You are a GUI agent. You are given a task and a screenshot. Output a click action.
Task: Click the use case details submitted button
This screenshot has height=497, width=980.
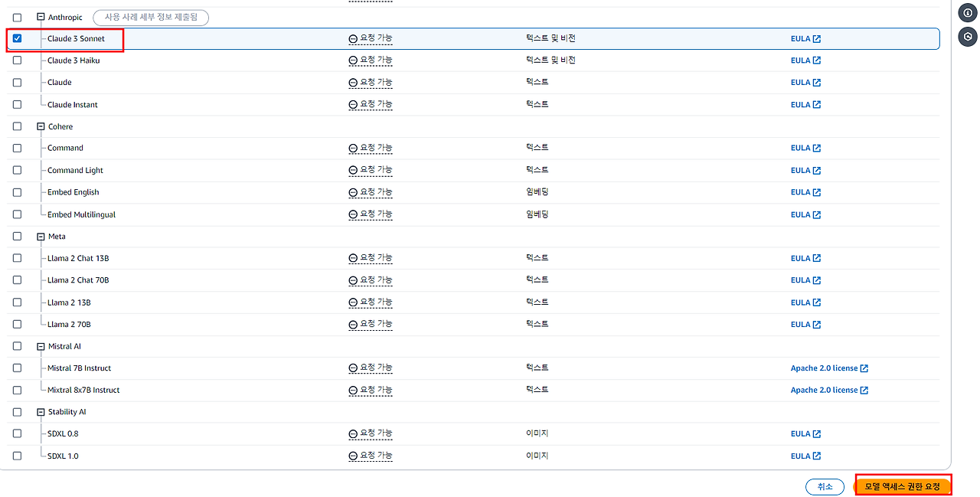click(151, 17)
